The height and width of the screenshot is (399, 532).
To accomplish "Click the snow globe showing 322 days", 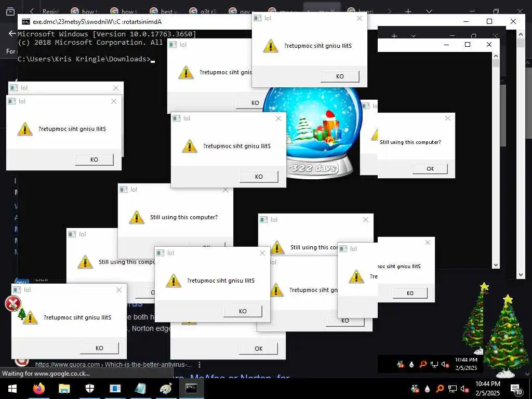I will pos(313,132).
